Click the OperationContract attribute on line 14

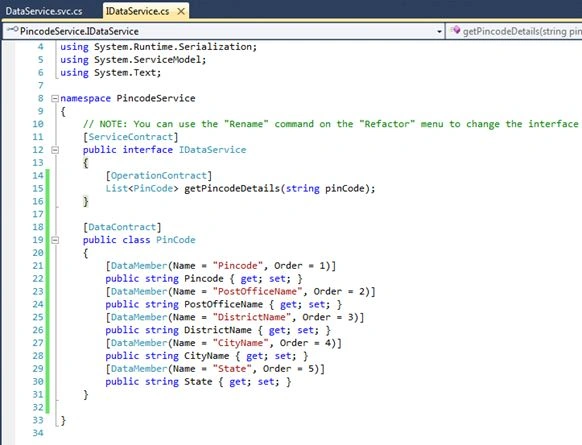coord(159,176)
